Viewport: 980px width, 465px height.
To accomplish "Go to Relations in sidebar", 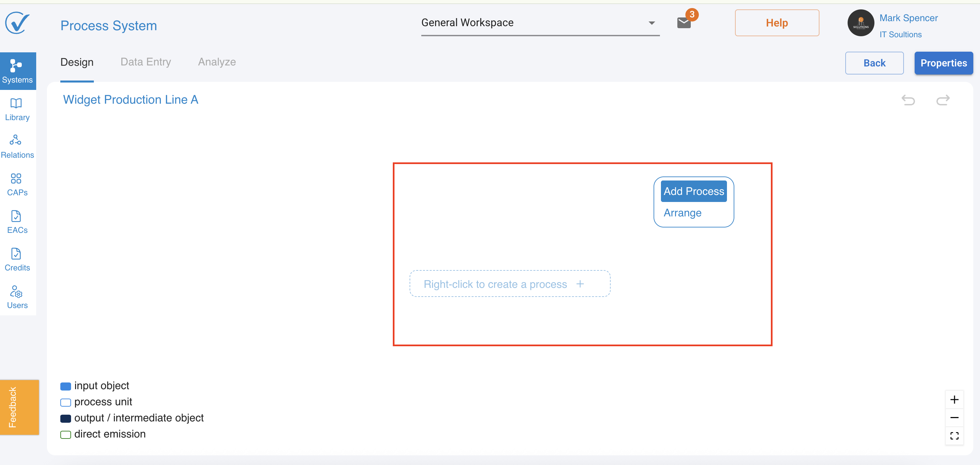I will pyautogui.click(x=16, y=140).
